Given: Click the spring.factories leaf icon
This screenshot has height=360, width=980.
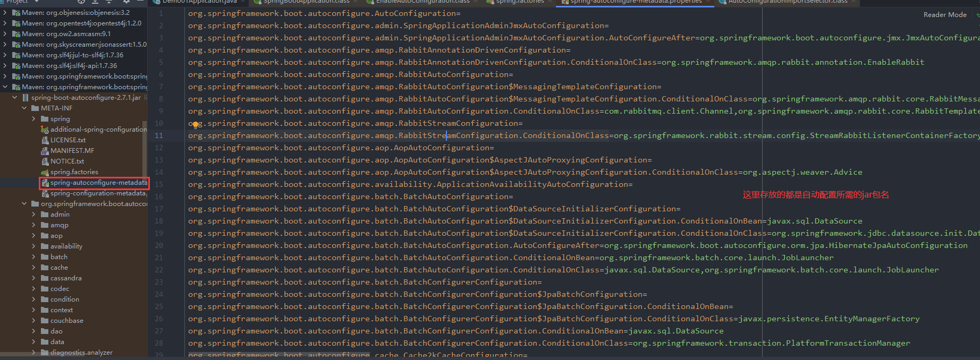Looking at the screenshot, I should 45,172.
